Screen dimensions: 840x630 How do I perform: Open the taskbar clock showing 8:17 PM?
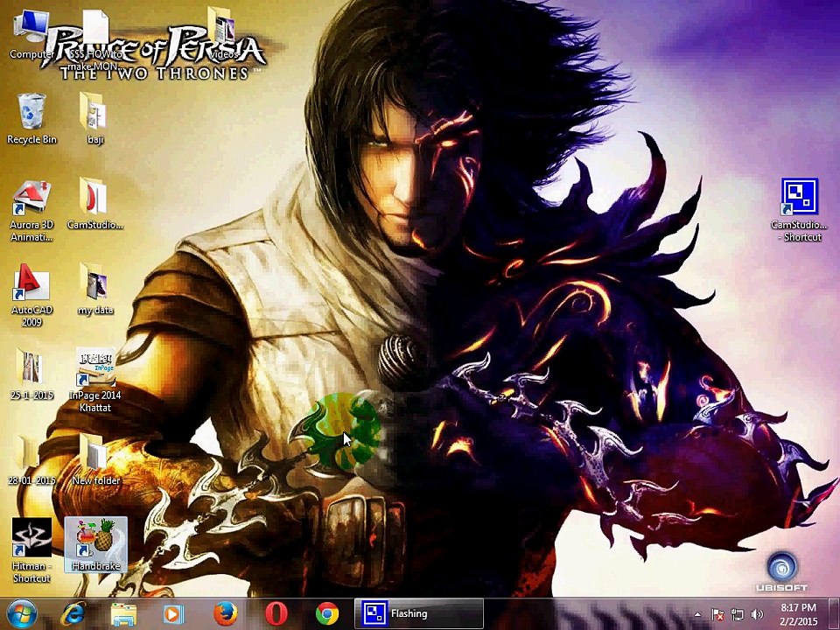[799, 614]
